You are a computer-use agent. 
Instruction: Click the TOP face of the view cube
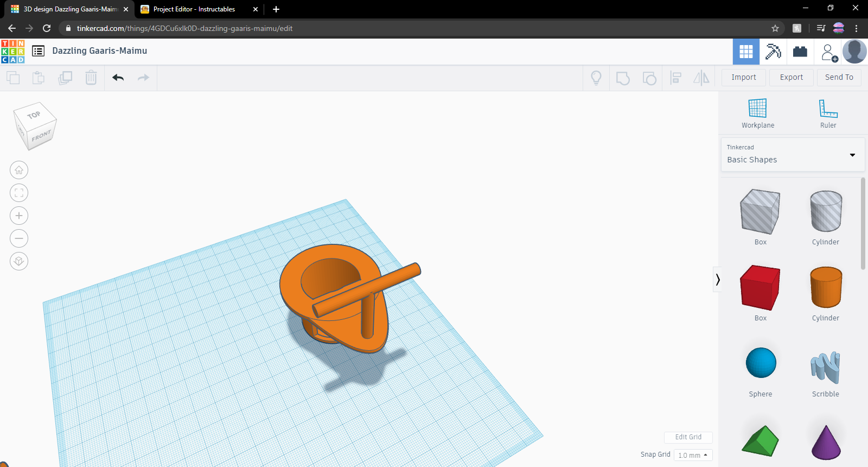[34, 115]
